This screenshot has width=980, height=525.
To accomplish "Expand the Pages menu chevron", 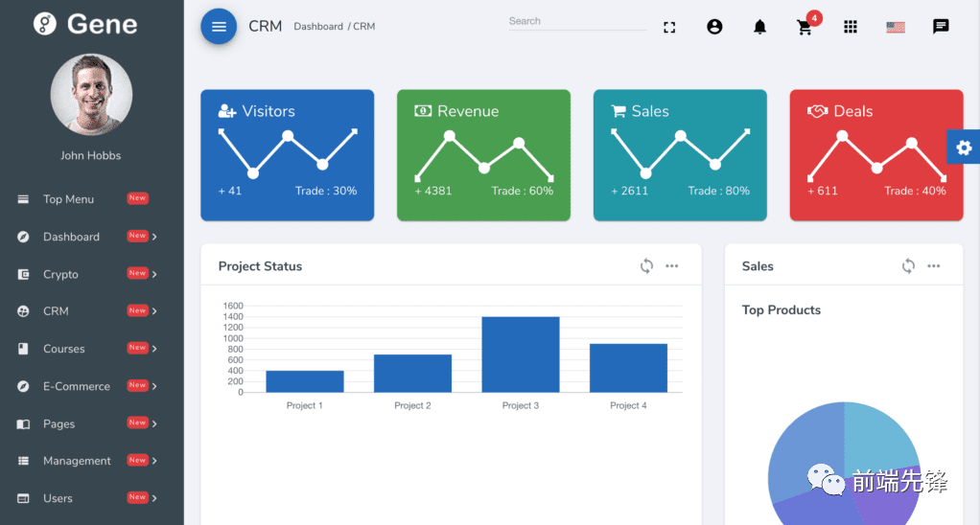I will point(154,423).
